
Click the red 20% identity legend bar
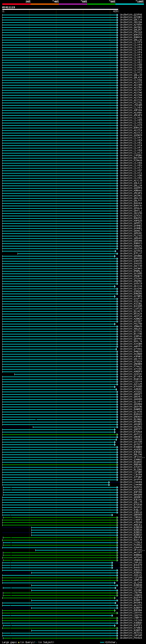point(16,4)
